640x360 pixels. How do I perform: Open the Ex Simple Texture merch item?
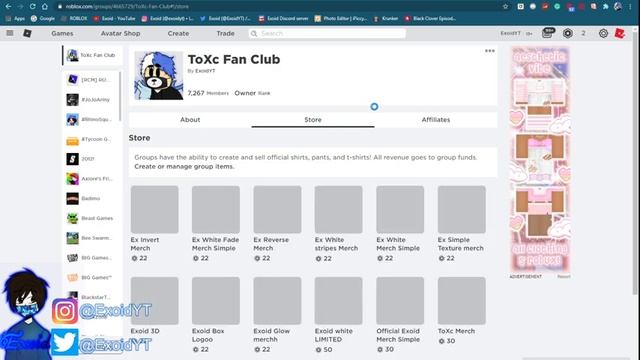pos(462,224)
